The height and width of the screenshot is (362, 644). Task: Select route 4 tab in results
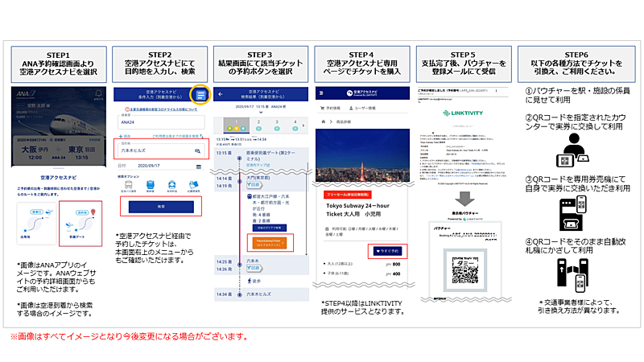[295, 125]
